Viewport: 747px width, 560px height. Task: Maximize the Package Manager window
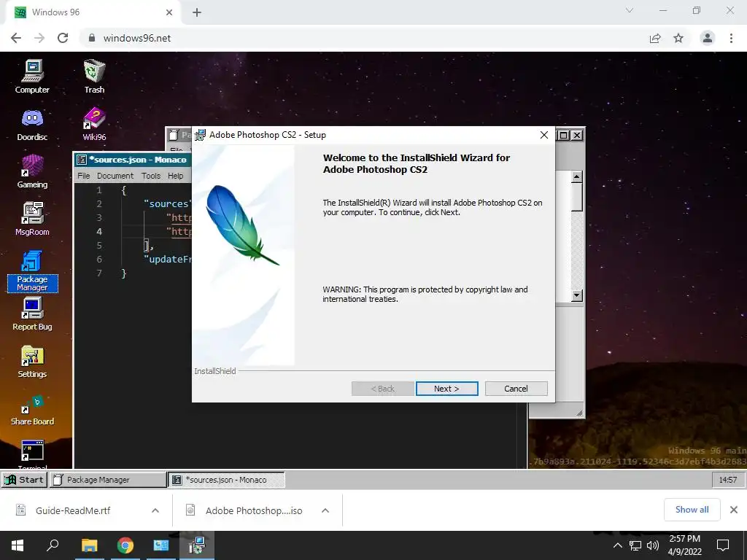coord(564,135)
